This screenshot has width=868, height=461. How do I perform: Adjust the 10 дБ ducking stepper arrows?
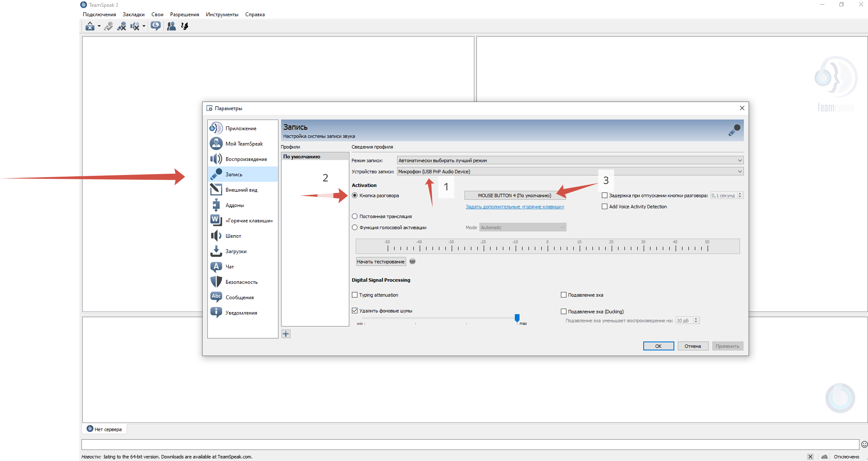[x=696, y=321]
